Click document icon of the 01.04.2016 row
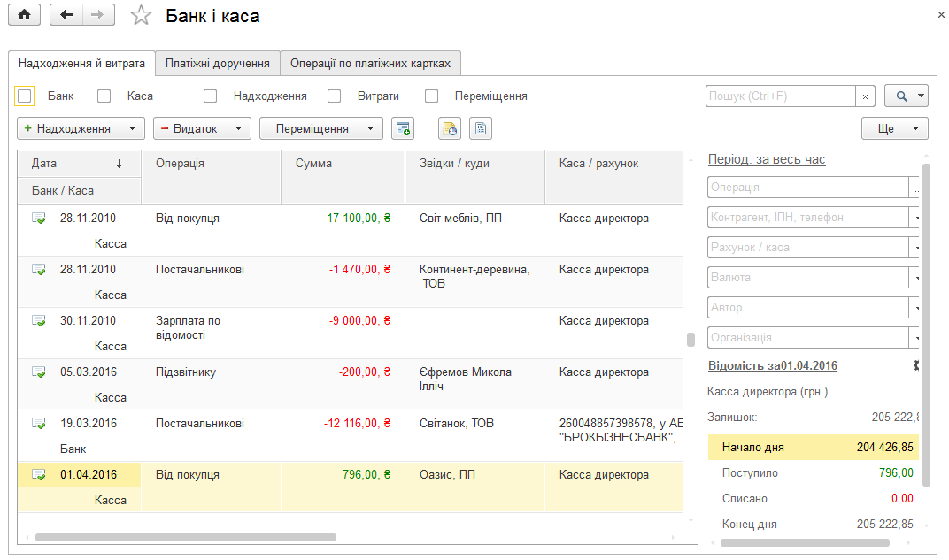Image resolution: width=949 pixels, height=560 pixels. click(x=39, y=475)
